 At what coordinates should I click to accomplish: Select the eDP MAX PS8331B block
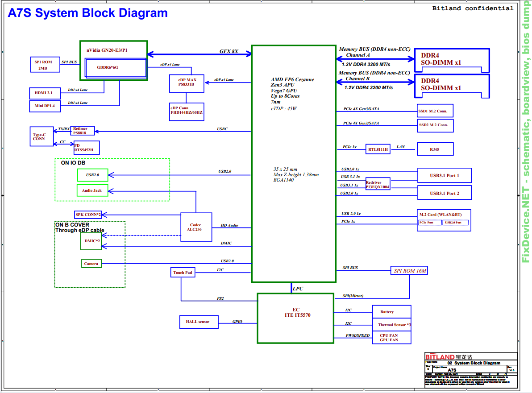pyautogui.click(x=187, y=83)
